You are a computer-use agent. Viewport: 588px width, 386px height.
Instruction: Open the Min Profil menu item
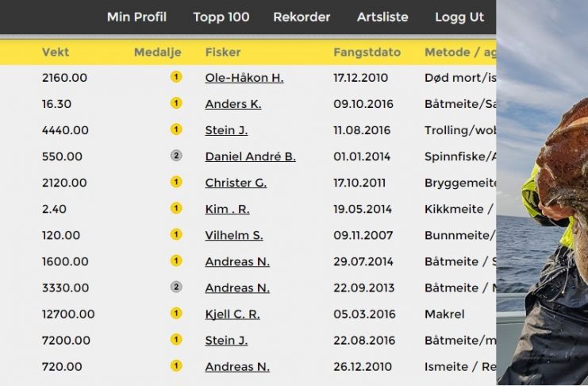pos(136,17)
